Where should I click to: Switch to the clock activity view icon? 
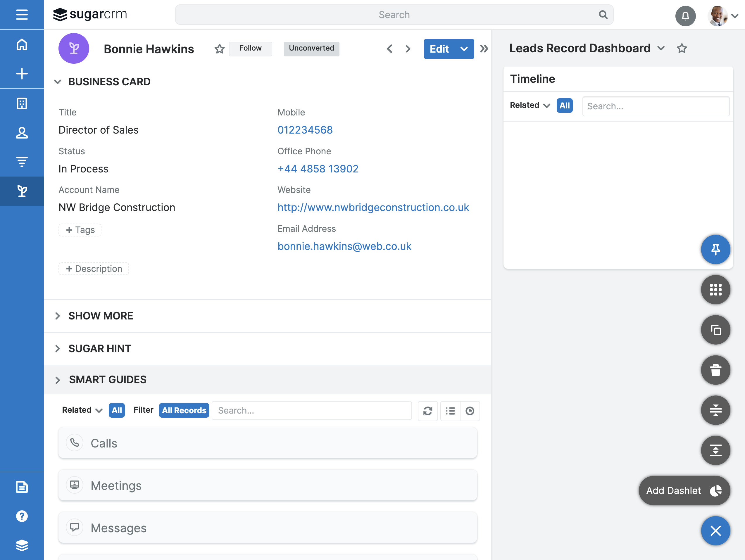point(470,411)
